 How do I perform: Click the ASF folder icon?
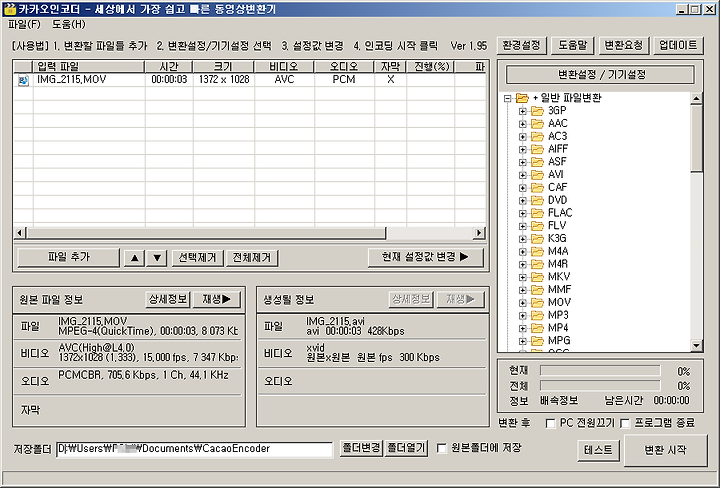tap(537, 162)
